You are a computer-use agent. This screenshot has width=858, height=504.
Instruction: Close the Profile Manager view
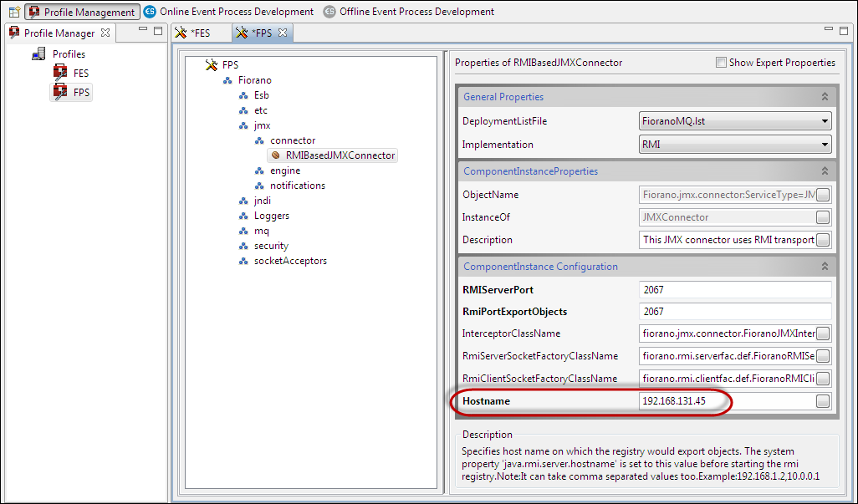105,33
